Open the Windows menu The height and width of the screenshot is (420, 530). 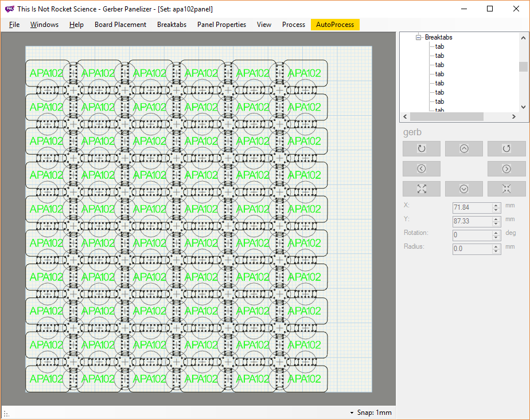tap(44, 25)
